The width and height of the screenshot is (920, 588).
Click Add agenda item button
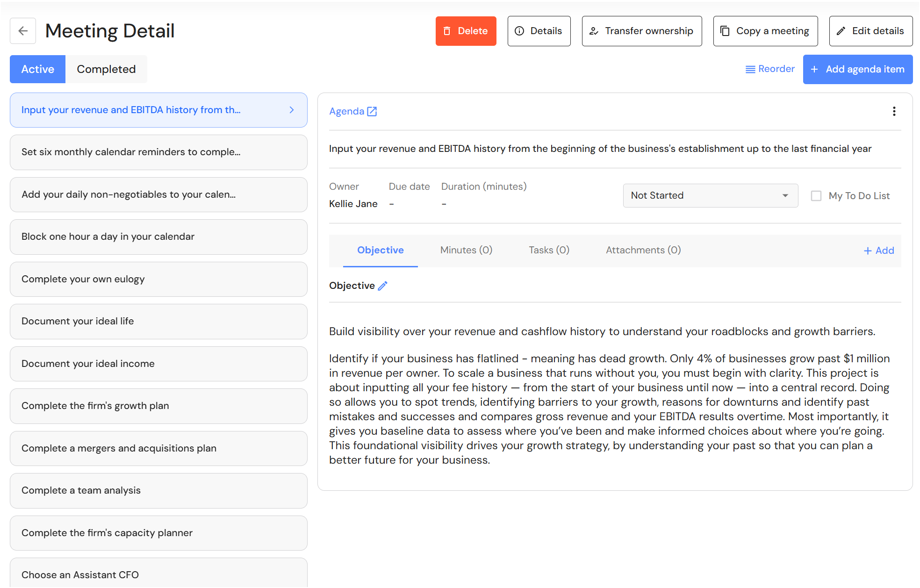pos(857,69)
